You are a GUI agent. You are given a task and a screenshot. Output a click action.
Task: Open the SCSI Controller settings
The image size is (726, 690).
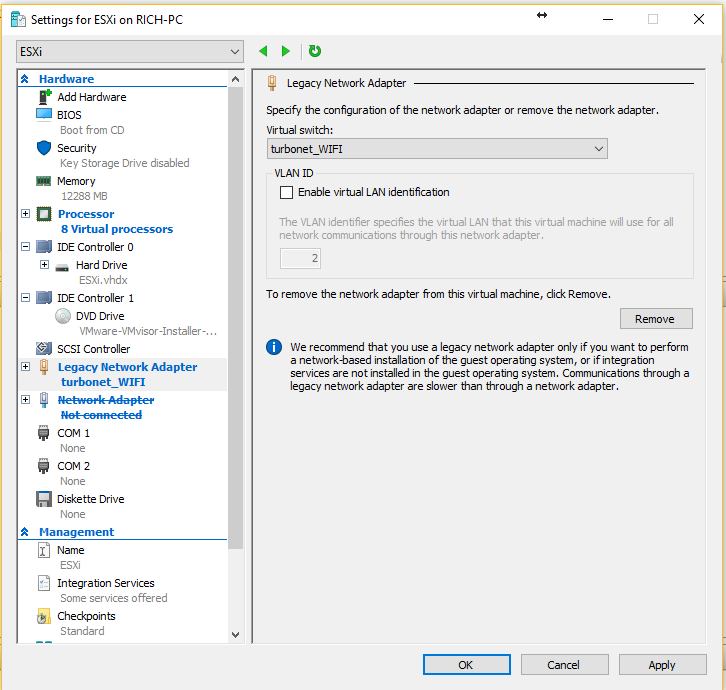pyautogui.click(x=93, y=349)
